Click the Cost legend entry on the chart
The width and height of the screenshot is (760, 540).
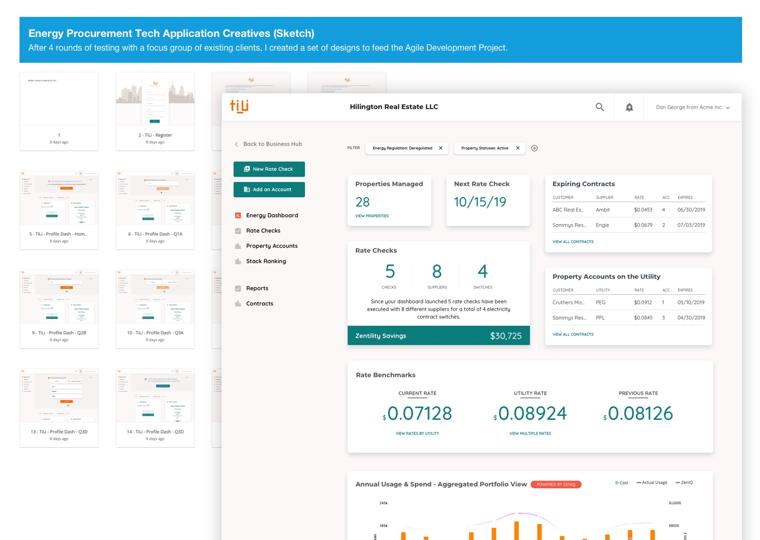point(621,483)
